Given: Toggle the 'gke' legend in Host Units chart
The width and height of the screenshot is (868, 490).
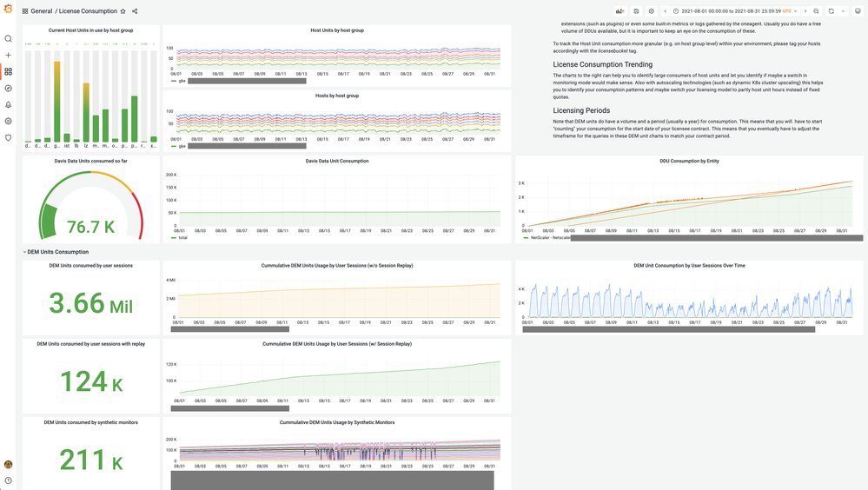Looking at the screenshot, I should coord(182,81).
